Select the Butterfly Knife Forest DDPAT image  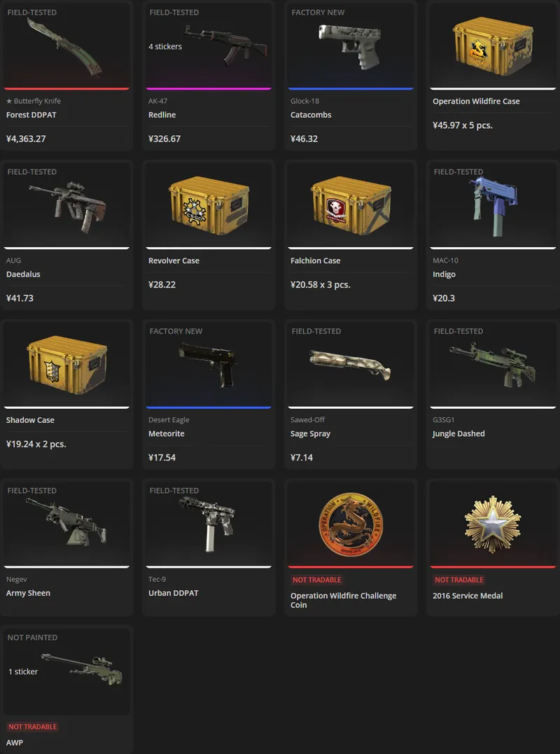(x=65, y=47)
